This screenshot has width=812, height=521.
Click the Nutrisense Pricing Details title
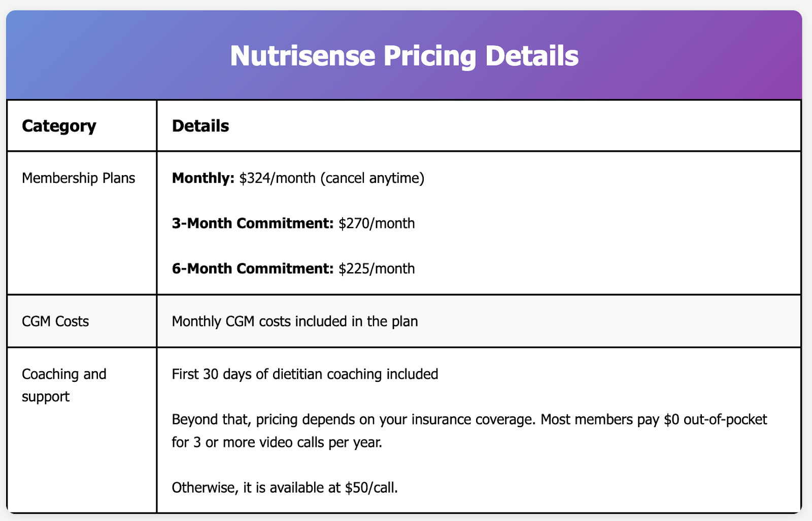(x=404, y=55)
